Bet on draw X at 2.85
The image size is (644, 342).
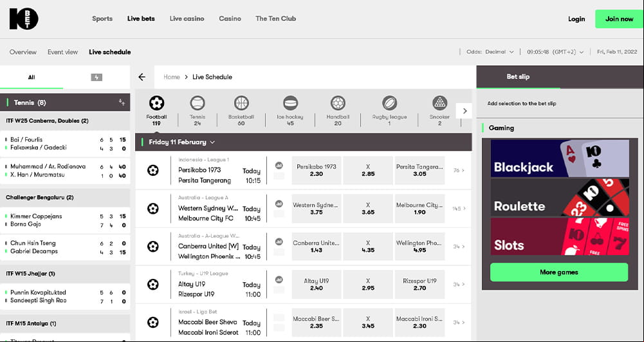pyautogui.click(x=368, y=170)
